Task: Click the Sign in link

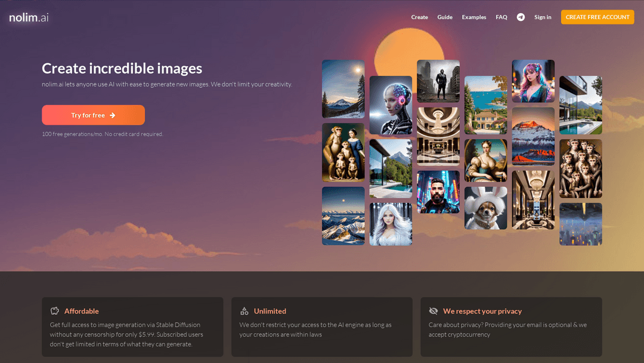Action: coord(543,17)
